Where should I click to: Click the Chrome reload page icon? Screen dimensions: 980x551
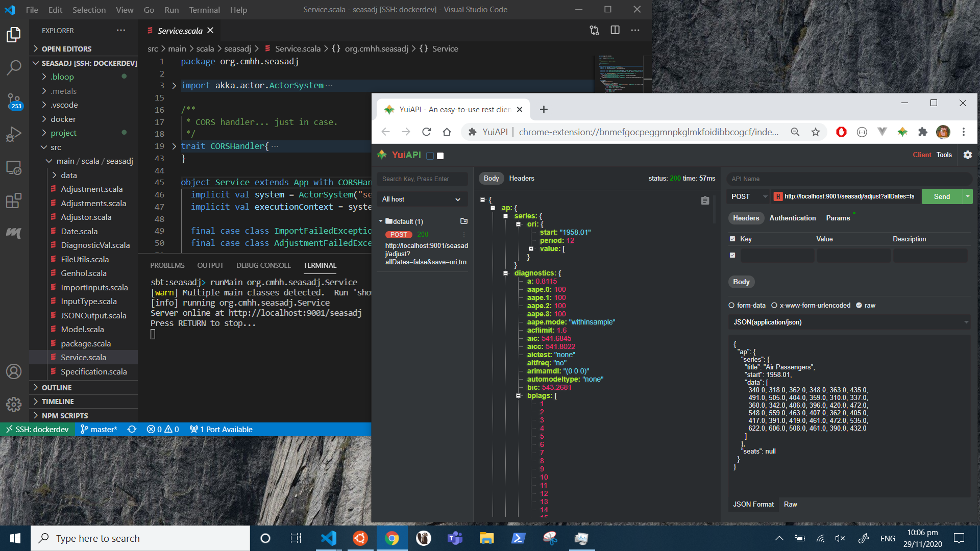(x=427, y=132)
